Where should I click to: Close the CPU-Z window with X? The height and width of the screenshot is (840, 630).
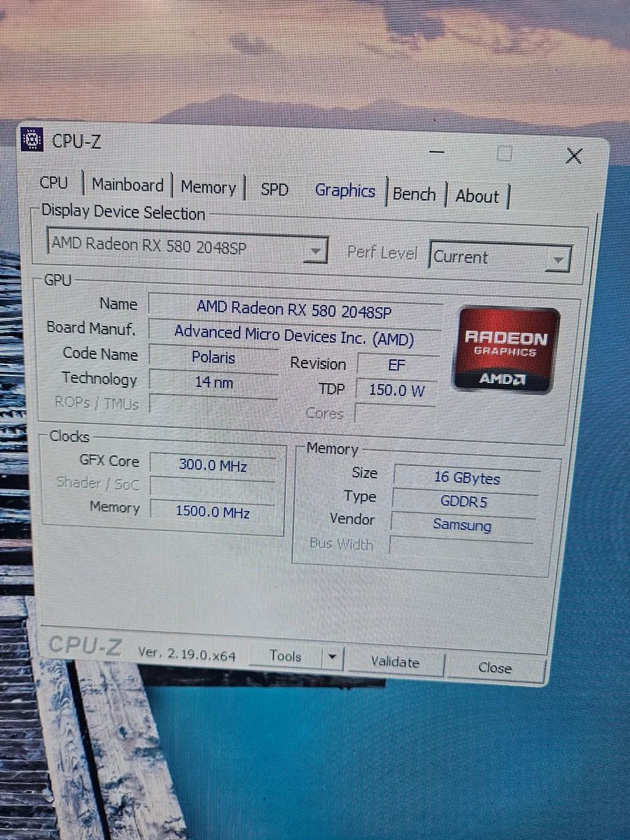pos(574,156)
